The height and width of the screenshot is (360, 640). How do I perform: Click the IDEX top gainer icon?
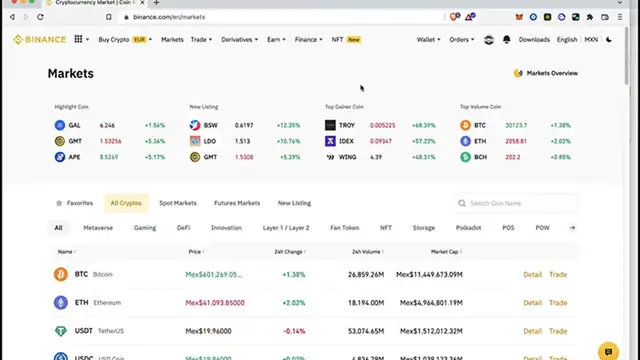tap(330, 141)
